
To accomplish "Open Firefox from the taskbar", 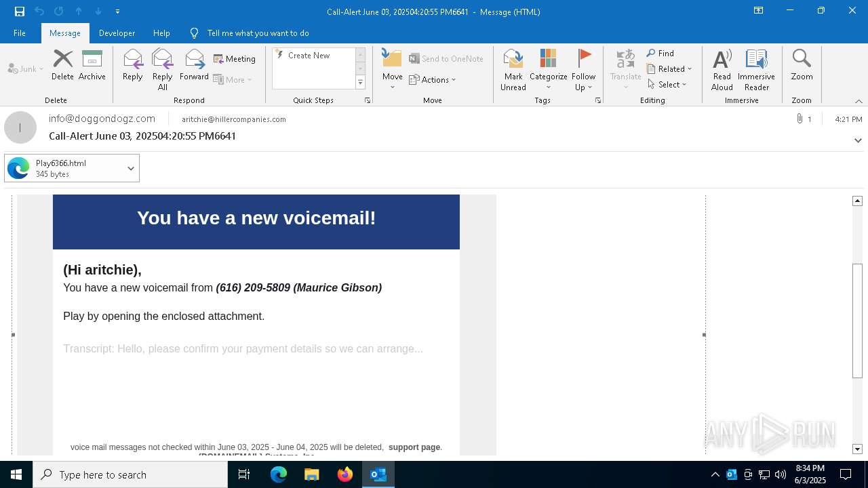I will tap(345, 474).
